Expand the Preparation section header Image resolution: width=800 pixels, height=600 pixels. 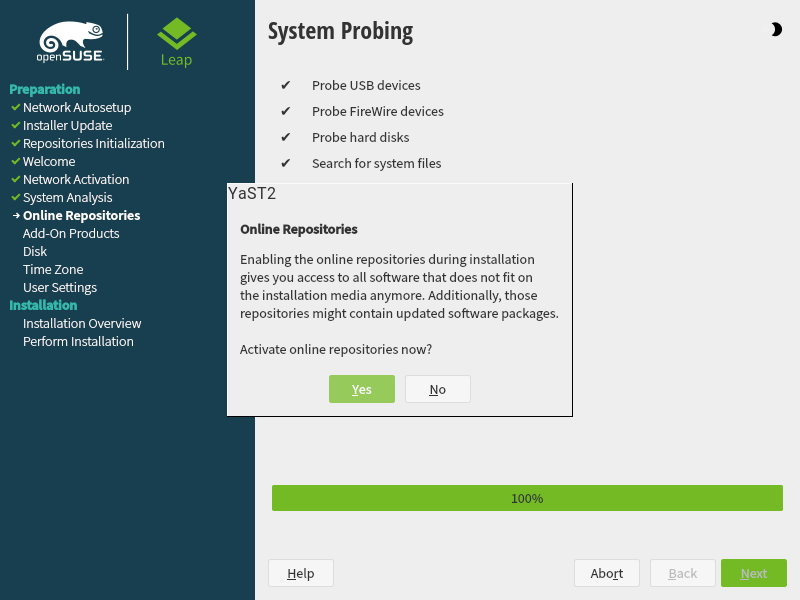click(x=45, y=89)
